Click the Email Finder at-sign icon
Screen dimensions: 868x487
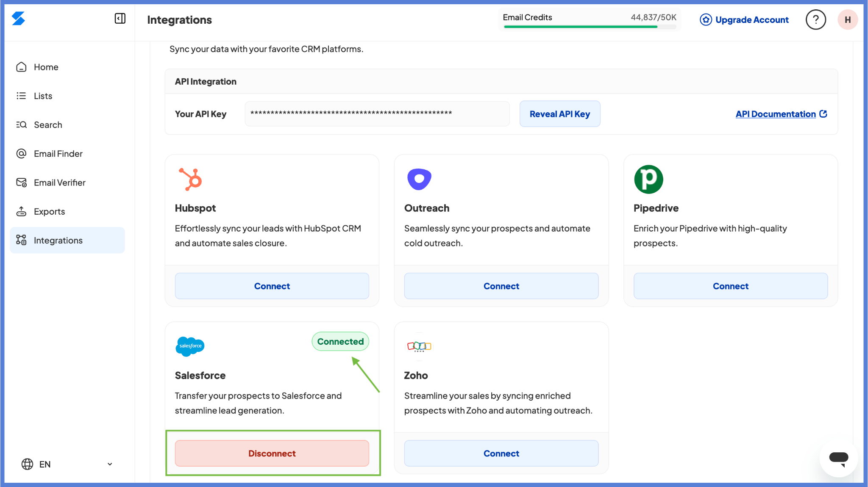[x=21, y=153]
